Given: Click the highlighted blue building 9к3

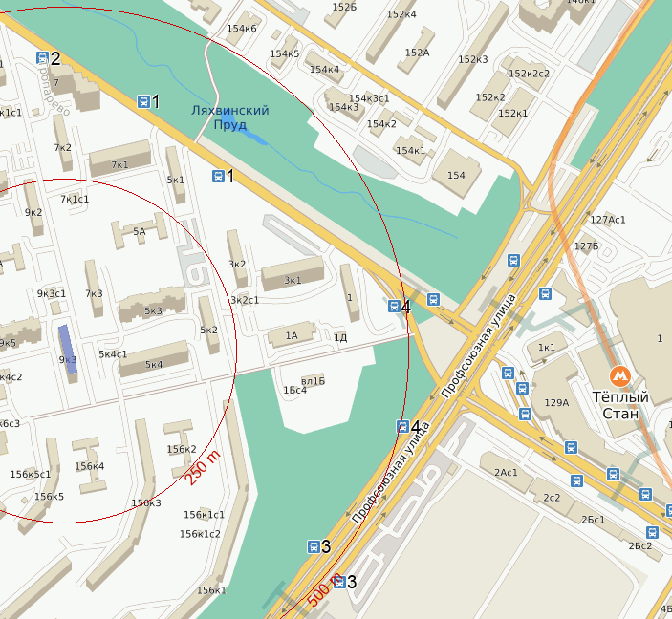Looking at the screenshot, I should click(x=68, y=349).
